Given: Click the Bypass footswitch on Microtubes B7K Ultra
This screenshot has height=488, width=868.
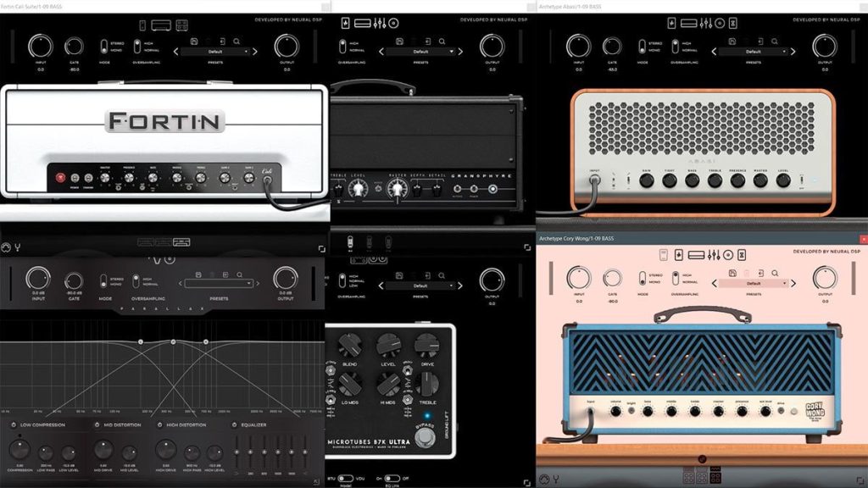Looking at the screenshot, I should 425,438.
